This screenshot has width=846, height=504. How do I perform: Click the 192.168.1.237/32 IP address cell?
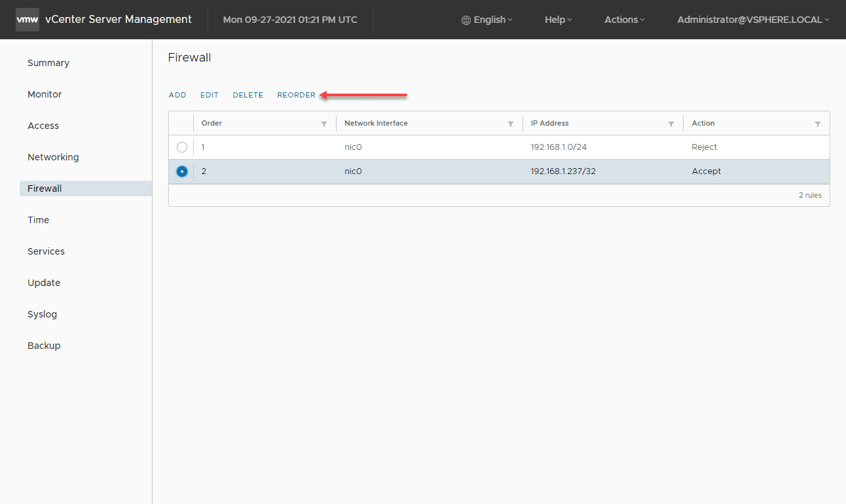tap(563, 171)
